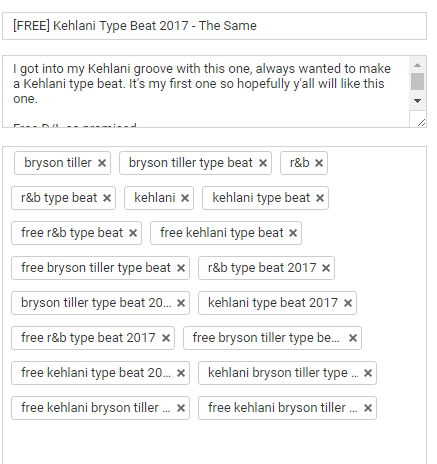Remove the "r&b type beat" tag
The height and width of the screenshot is (464, 437).
[x=107, y=198]
